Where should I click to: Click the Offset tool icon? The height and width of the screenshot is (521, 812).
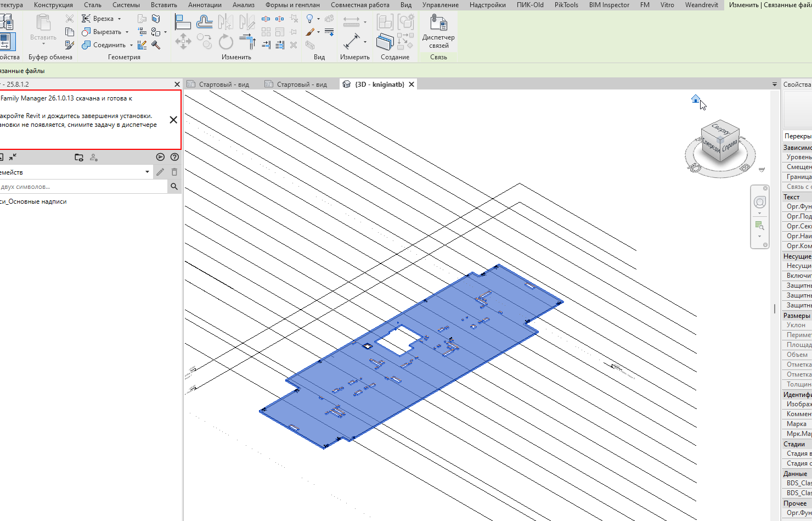click(204, 23)
